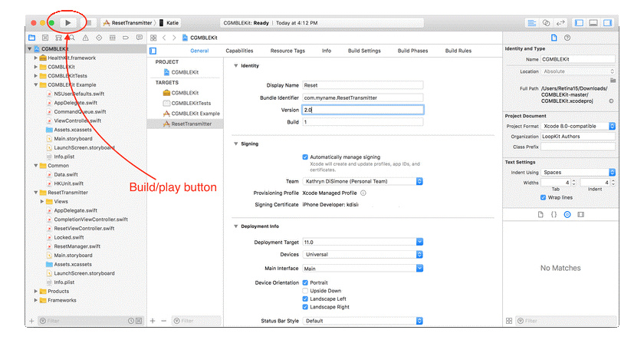Switch to the Capabilities tab

(239, 51)
